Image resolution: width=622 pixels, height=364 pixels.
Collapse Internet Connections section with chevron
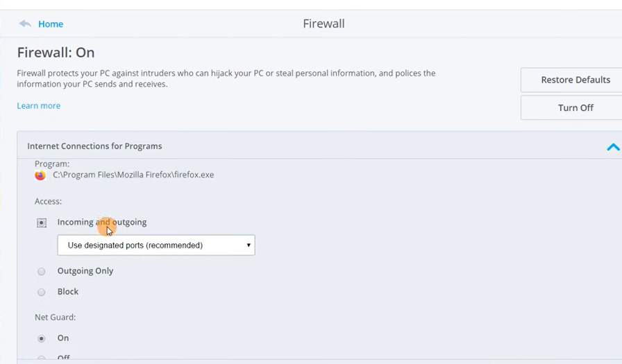(613, 147)
